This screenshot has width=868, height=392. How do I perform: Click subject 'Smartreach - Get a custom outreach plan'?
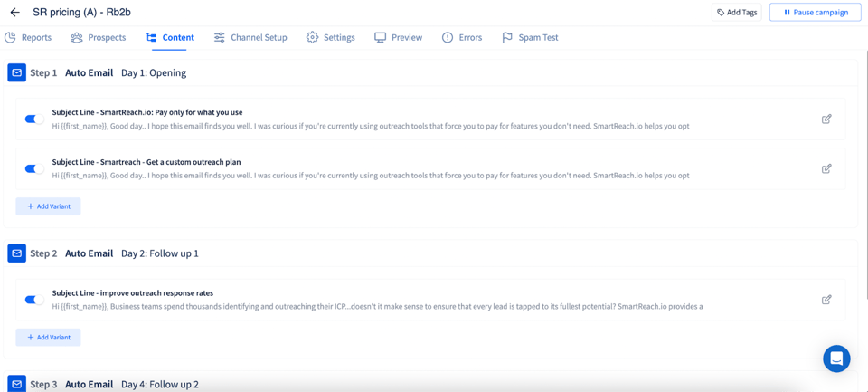click(x=146, y=162)
